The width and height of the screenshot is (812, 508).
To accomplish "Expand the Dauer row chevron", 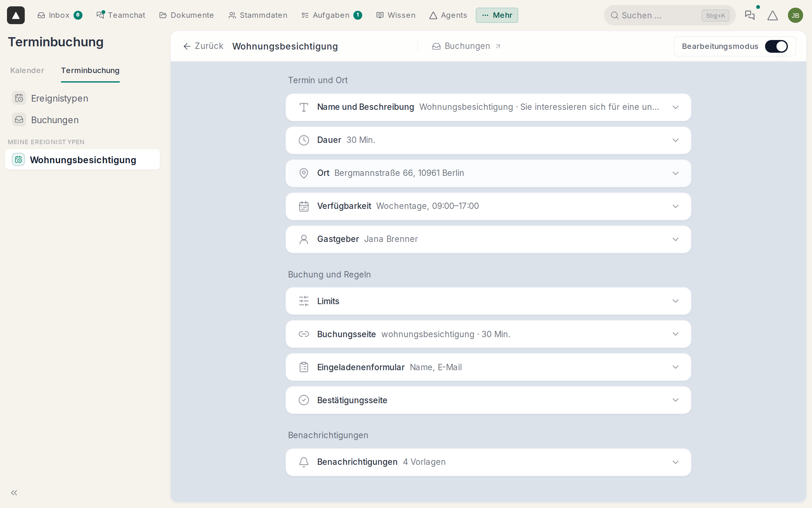I will coord(675,140).
